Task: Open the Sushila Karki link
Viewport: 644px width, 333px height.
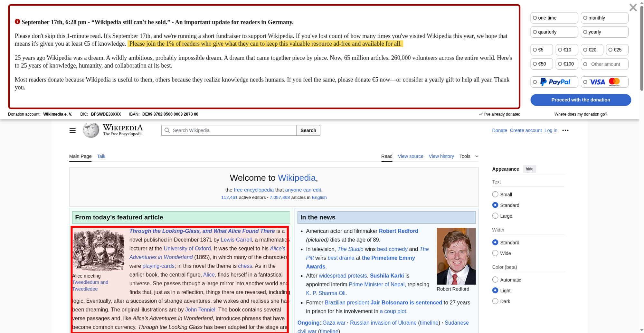Action: click(x=387, y=276)
